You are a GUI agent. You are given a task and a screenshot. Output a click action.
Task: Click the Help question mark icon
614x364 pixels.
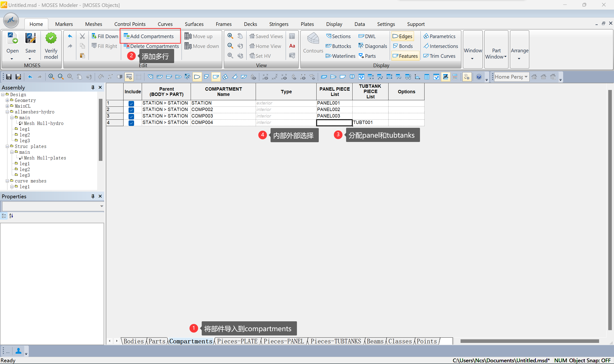pos(478,77)
